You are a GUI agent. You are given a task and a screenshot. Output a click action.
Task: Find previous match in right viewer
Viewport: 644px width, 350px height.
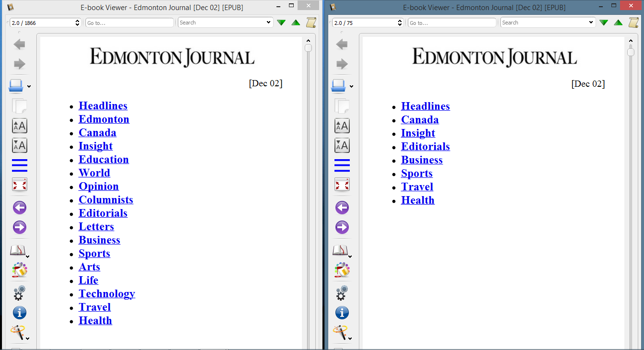(618, 23)
